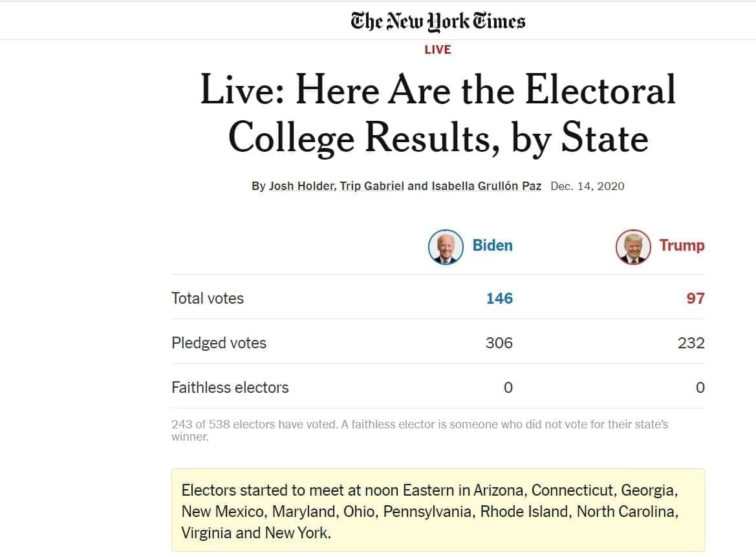Select Biden's total votes value 146
The image size is (756, 557).
pyautogui.click(x=499, y=299)
